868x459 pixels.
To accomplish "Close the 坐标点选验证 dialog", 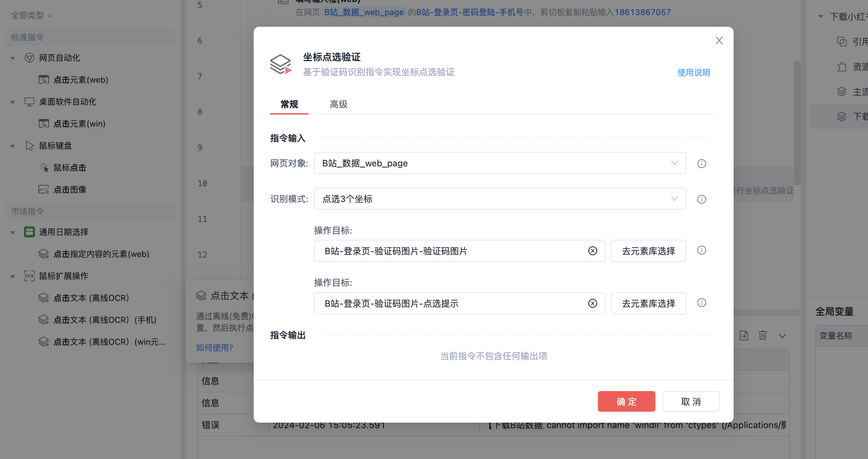I will [x=719, y=41].
